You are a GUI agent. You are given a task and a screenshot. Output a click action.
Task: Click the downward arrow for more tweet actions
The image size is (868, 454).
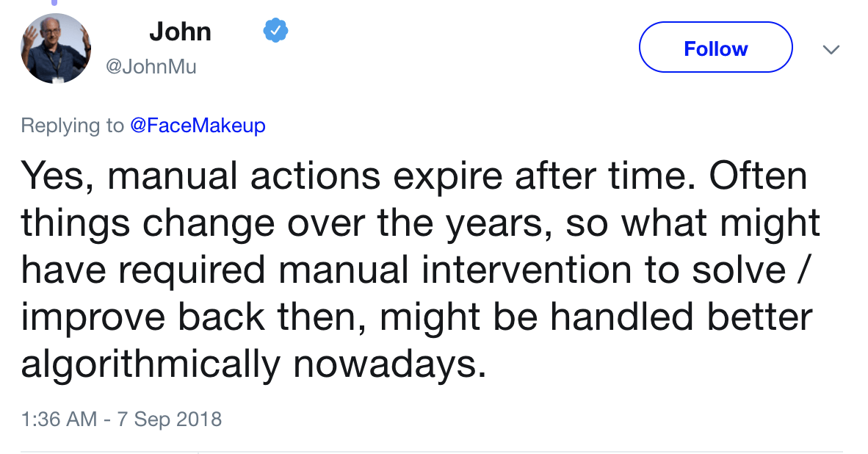click(x=831, y=48)
